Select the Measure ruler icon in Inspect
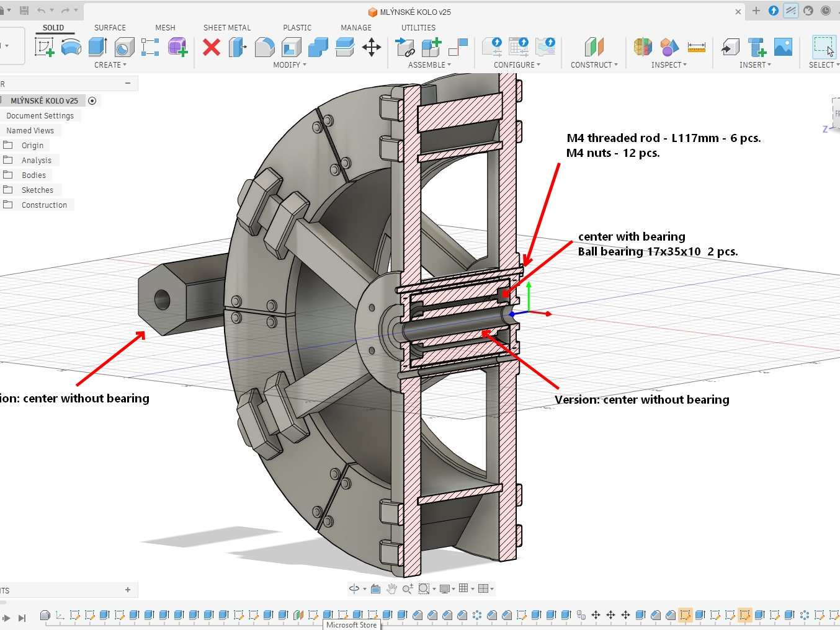 [x=697, y=47]
